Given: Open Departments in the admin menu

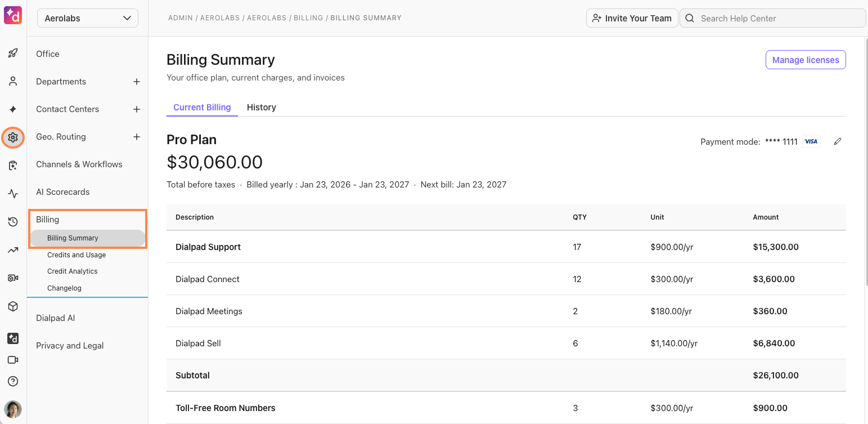Looking at the screenshot, I should (x=61, y=82).
